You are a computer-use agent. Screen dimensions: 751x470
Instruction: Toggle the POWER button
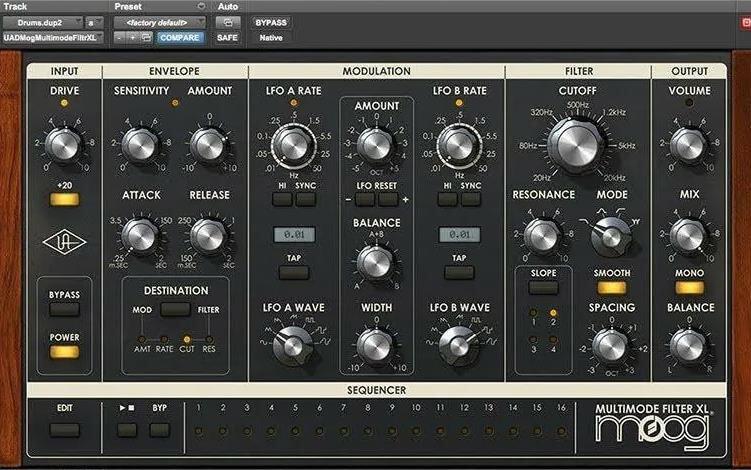click(x=64, y=352)
